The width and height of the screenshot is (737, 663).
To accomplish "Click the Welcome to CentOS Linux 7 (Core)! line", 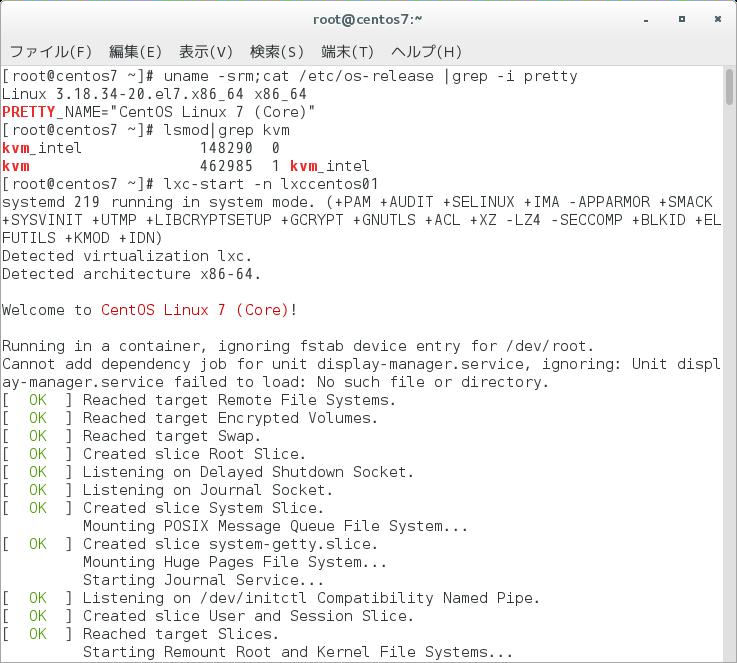I will (x=149, y=310).
